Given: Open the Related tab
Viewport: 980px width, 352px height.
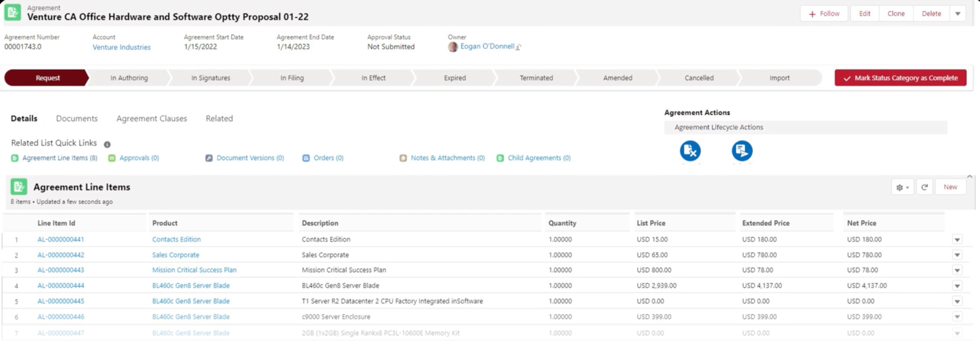Looking at the screenshot, I should (x=219, y=119).
